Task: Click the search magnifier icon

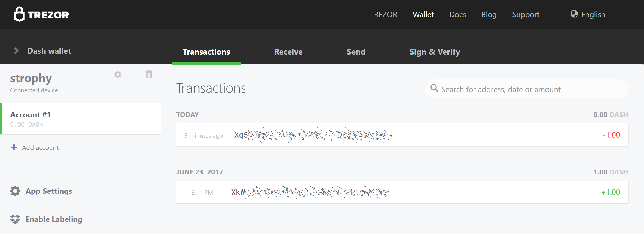Action: pos(434,88)
